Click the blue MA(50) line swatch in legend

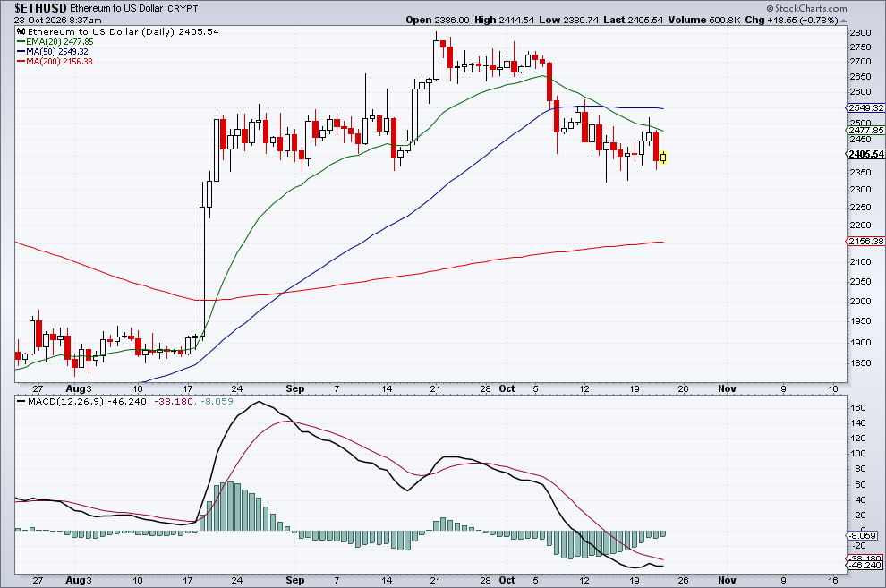(x=21, y=51)
